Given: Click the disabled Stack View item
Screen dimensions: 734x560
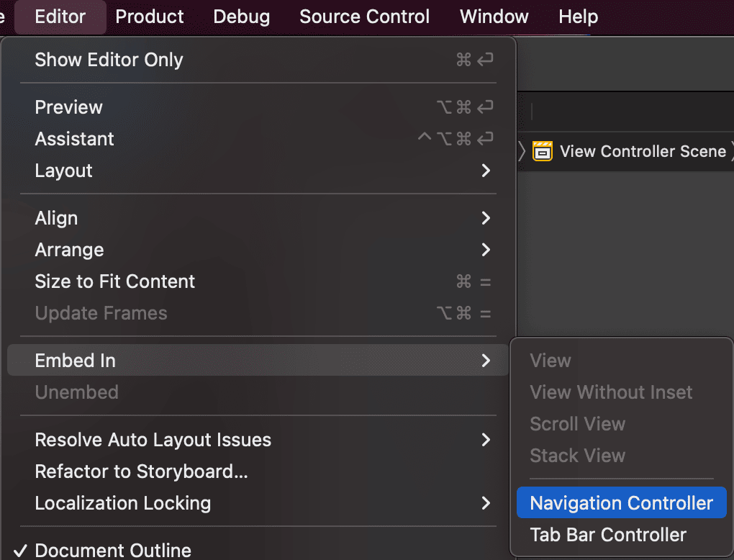Looking at the screenshot, I should (x=621, y=455).
